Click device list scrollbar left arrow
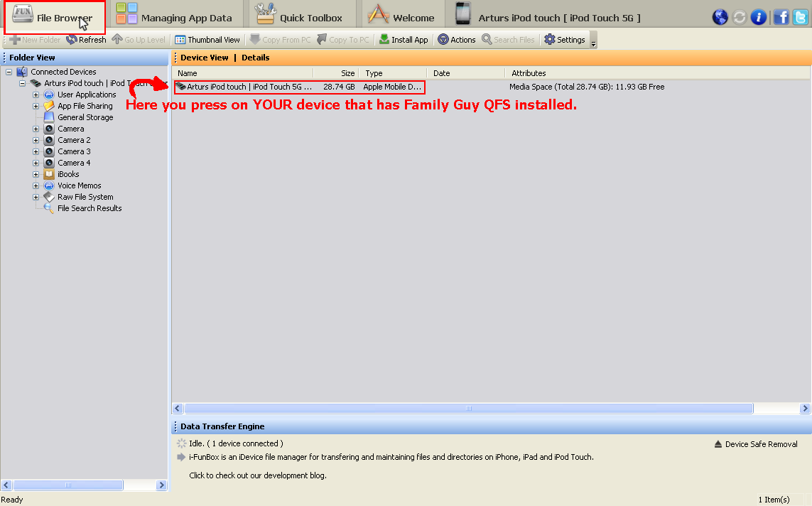This screenshot has width=812, height=506. [178, 409]
